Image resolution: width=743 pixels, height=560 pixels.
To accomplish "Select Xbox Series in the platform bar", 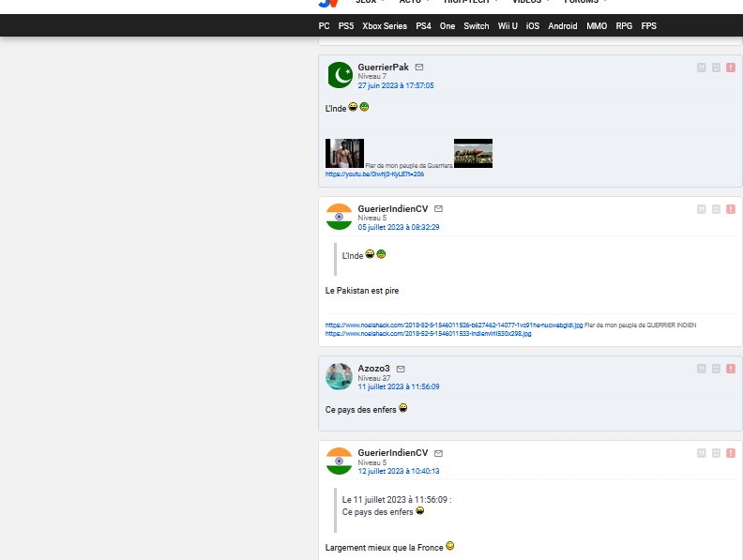I will click(x=385, y=26).
